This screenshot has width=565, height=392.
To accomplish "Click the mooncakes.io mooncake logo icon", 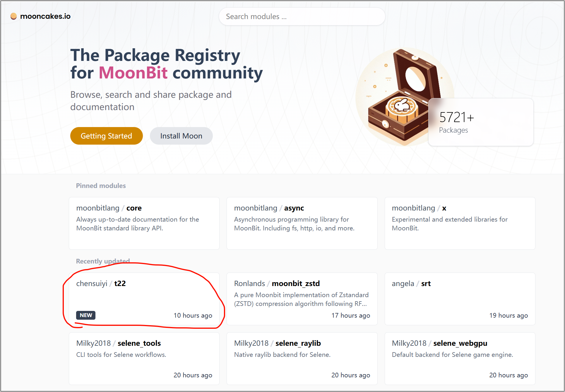I will click(x=13, y=16).
